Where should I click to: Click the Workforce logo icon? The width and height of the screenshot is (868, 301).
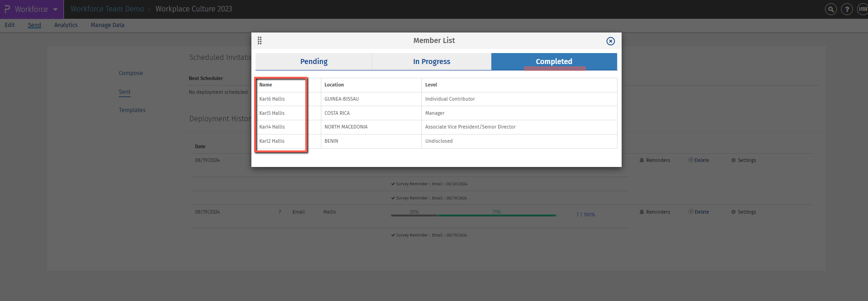point(7,9)
